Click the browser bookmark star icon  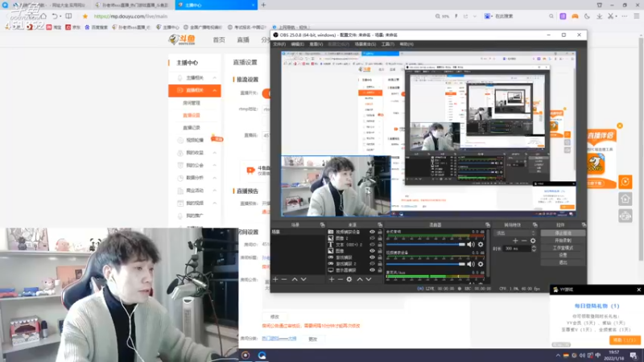[85, 16]
